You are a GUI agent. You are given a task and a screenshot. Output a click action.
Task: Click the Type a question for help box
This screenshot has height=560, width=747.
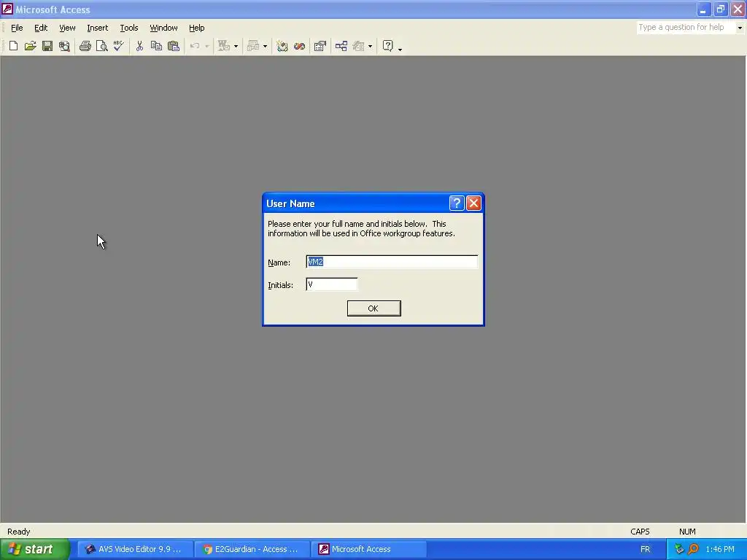[x=686, y=28]
